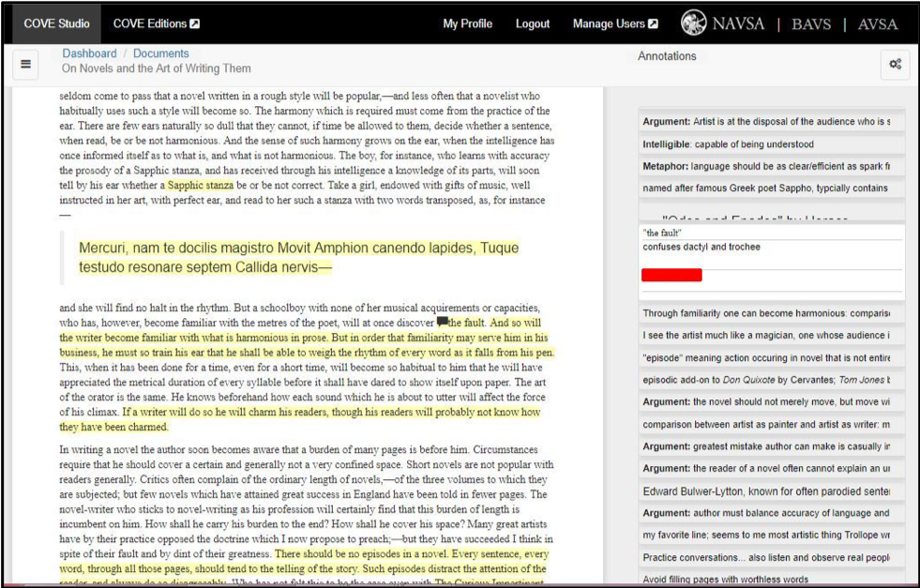Click the NAVSA text link

[738, 24]
